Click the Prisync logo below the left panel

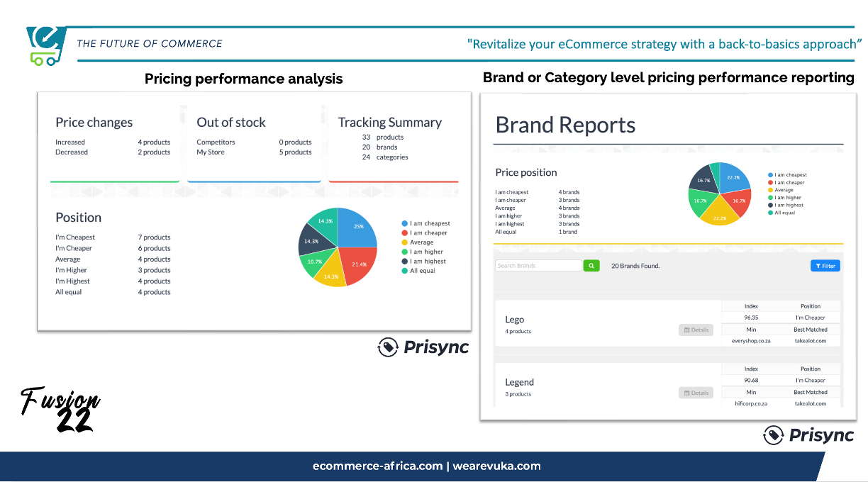coord(423,347)
